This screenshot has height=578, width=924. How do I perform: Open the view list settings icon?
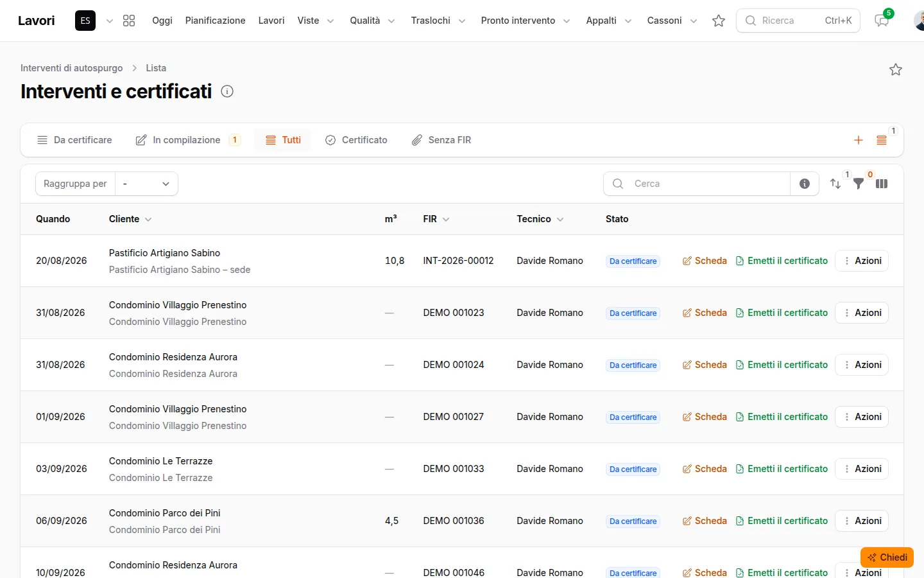tap(882, 140)
